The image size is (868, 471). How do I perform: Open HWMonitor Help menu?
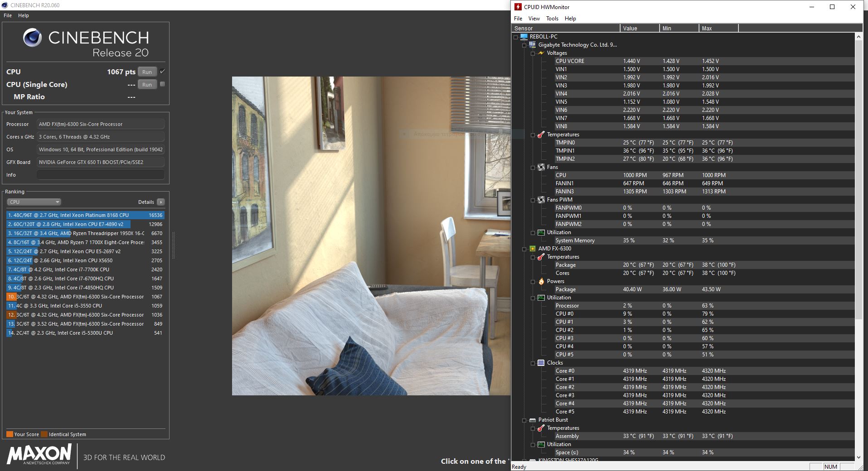570,19
